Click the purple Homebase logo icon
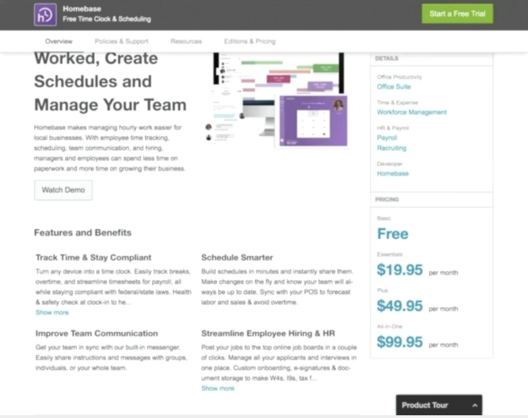 click(x=45, y=14)
